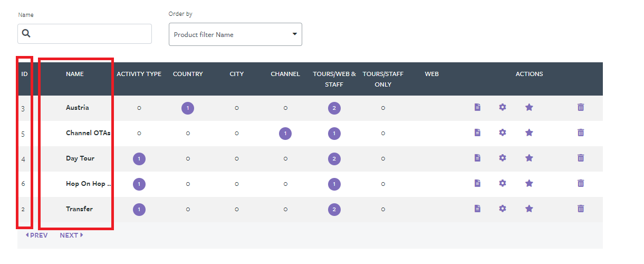This screenshot has height=264, width=644.
Task: Open the Order by dropdown
Action: click(235, 34)
